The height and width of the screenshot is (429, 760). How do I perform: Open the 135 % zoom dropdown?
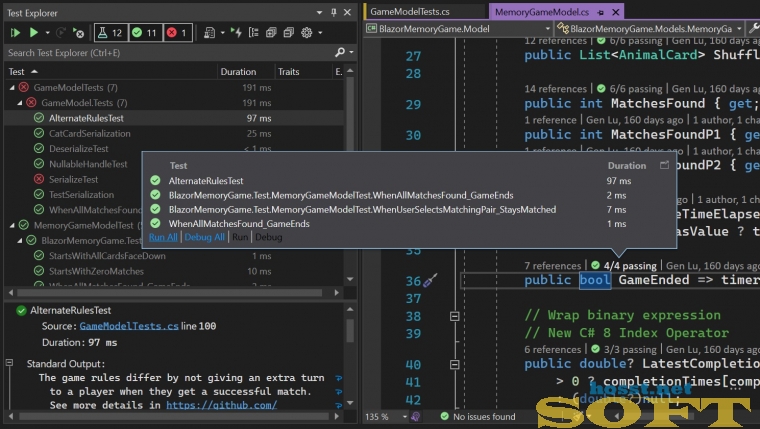click(x=405, y=416)
